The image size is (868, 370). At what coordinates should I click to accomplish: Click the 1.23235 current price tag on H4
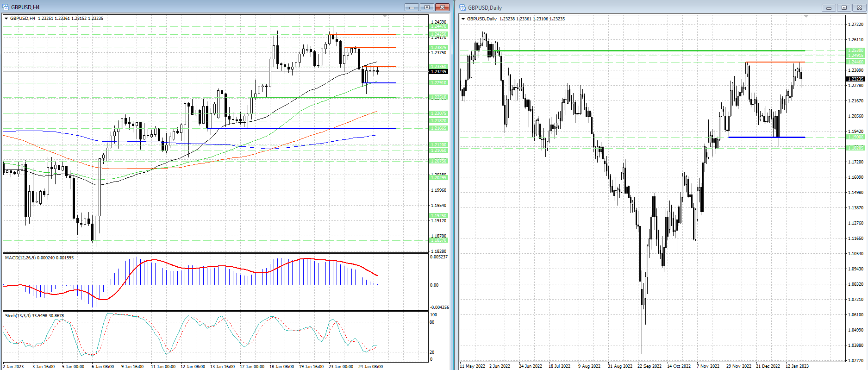(x=438, y=71)
